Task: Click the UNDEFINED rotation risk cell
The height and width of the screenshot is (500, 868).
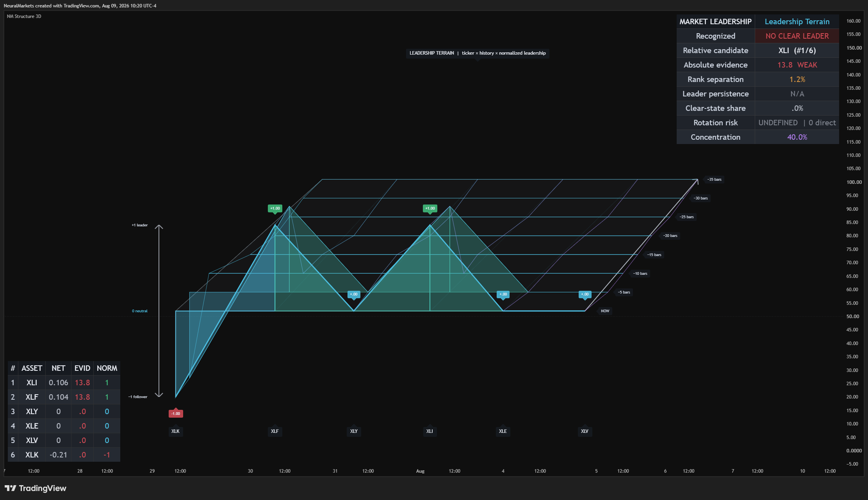Action: click(797, 123)
